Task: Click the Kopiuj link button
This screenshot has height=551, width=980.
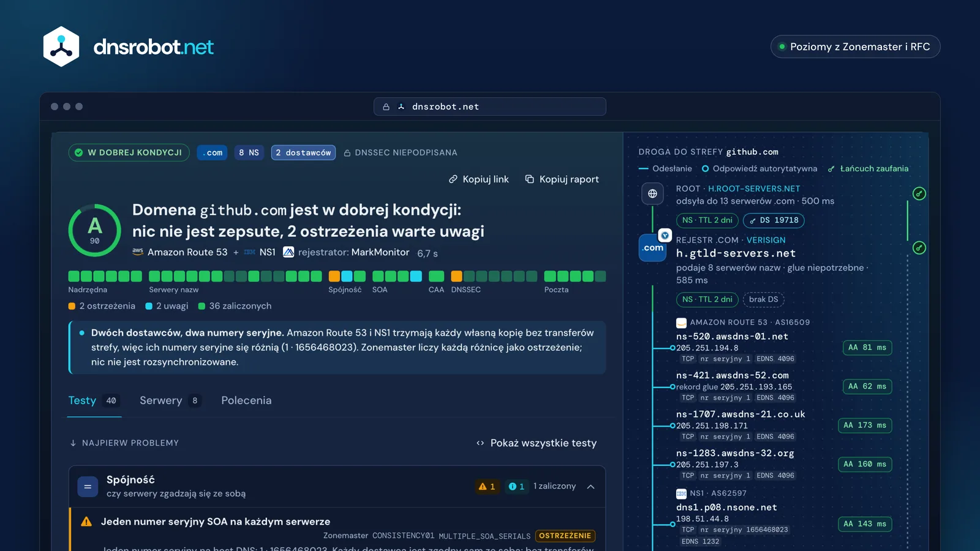Action: click(x=479, y=179)
